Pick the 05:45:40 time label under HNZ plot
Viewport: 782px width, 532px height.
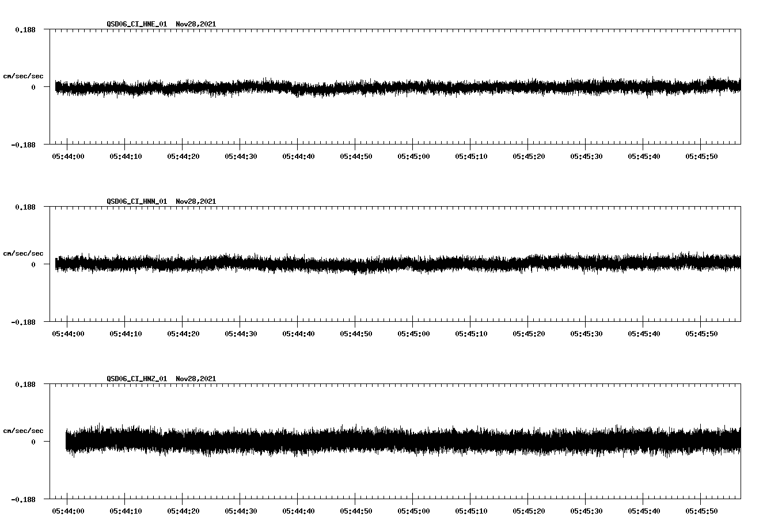point(644,511)
